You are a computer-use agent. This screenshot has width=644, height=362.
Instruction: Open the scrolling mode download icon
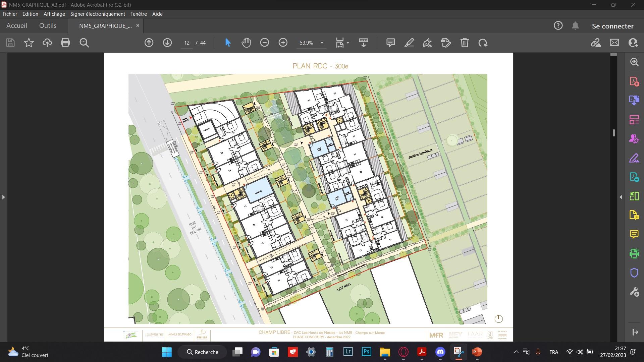click(x=364, y=43)
